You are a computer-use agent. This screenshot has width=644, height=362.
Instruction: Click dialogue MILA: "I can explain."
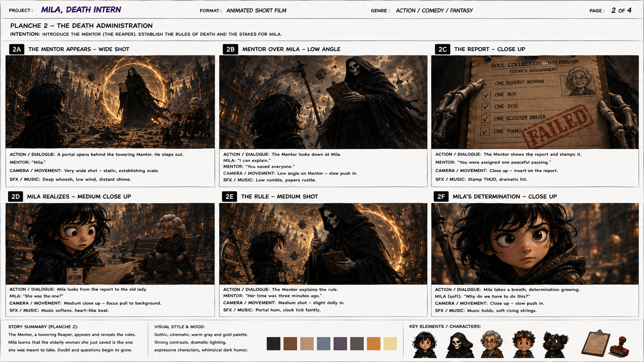tap(247, 160)
